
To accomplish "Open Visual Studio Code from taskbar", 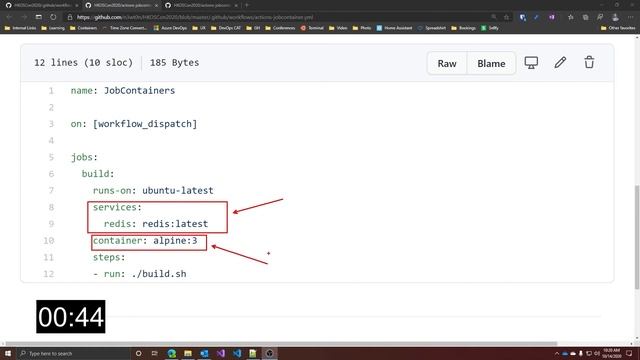I will (237, 353).
